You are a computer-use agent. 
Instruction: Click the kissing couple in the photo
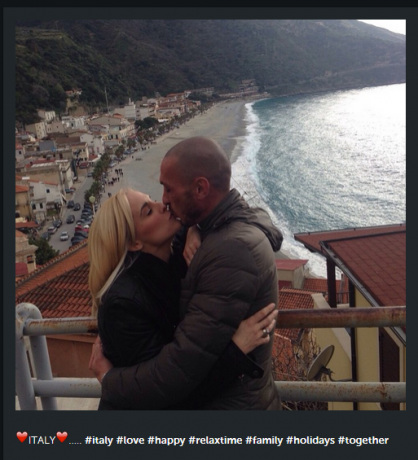coord(187,273)
